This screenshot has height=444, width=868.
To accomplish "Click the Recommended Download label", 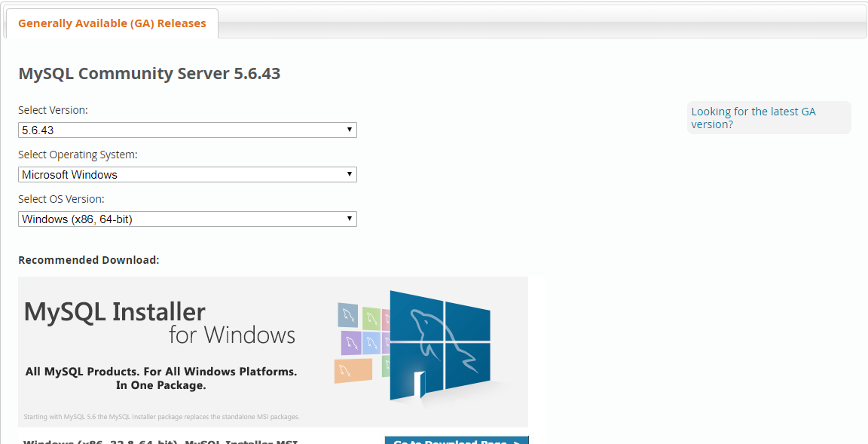I will pos(89,260).
